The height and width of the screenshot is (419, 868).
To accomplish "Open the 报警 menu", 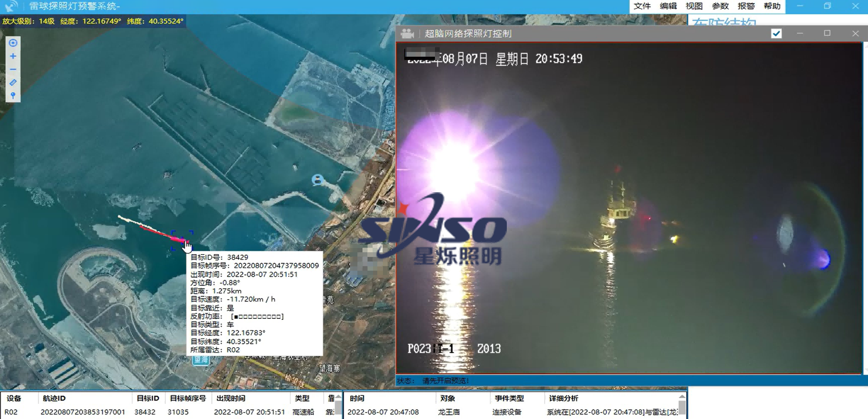I will 746,6.
